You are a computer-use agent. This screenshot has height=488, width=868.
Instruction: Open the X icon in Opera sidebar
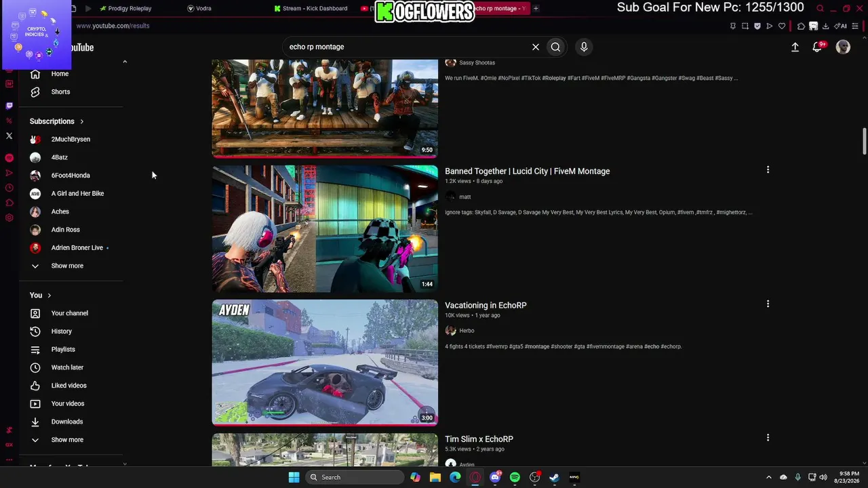point(9,136)
